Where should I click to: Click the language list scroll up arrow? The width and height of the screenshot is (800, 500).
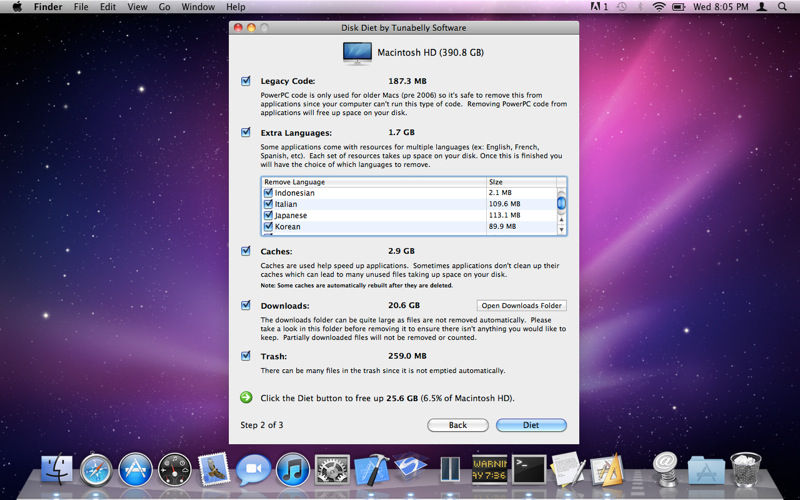[561, 220]
